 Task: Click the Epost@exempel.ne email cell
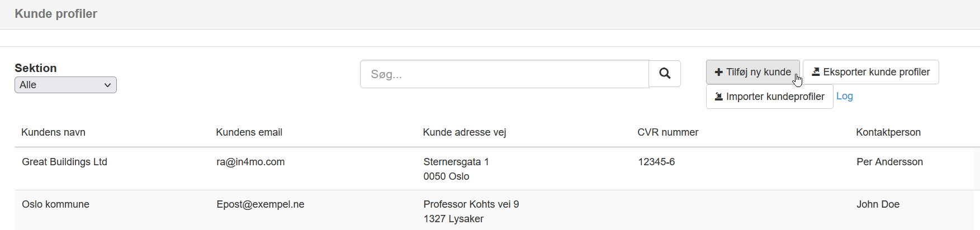pyautogui.click(x=261, y=204)
